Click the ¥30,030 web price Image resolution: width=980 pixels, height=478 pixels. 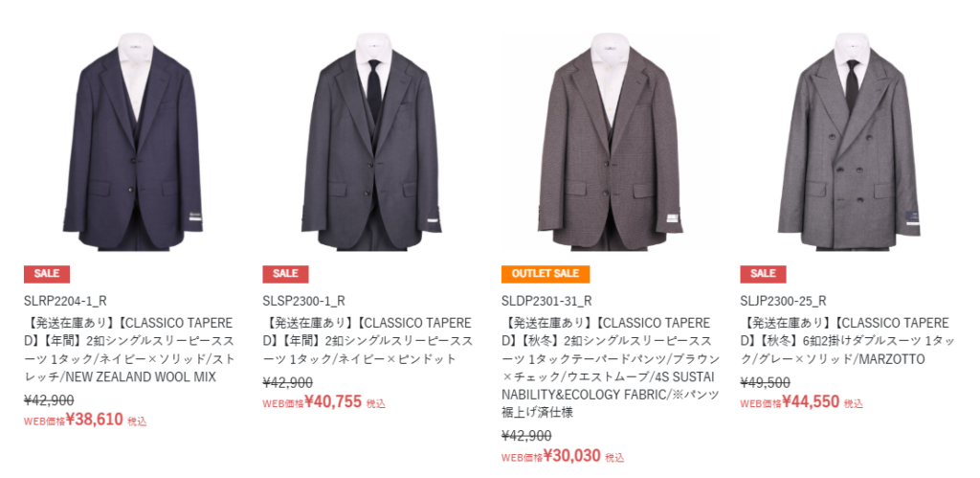click(x=572, y=455)
